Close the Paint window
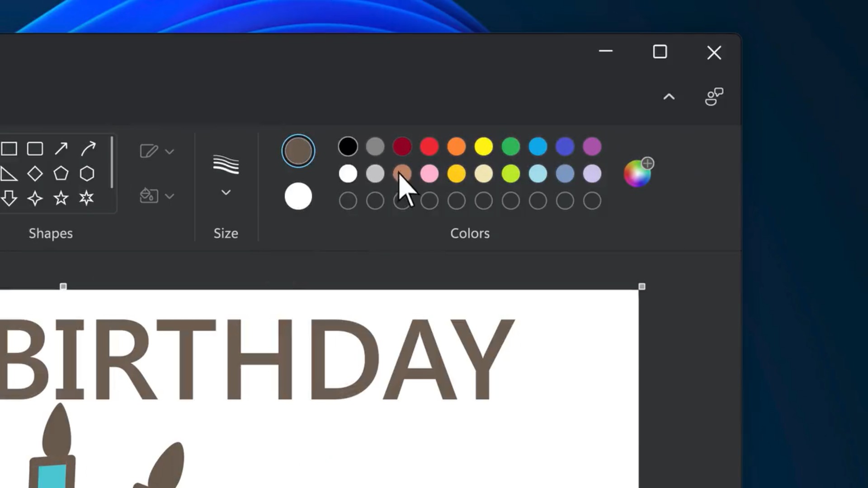This screenshot has width=868, height=488. tap(714, 52)
